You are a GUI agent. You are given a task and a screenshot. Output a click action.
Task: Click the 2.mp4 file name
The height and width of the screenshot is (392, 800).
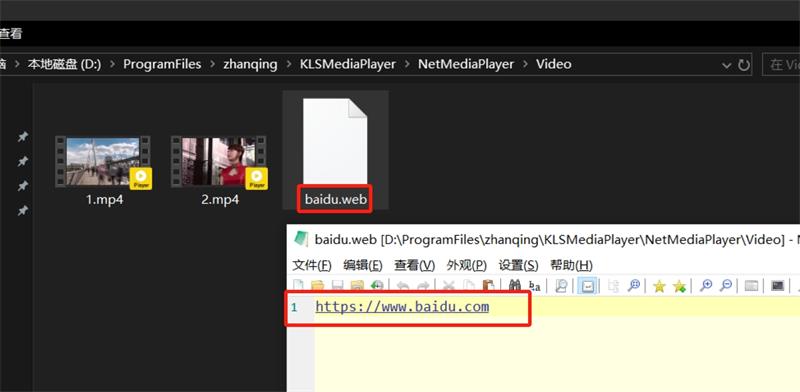pyautogui.click(x=220, y=200)
